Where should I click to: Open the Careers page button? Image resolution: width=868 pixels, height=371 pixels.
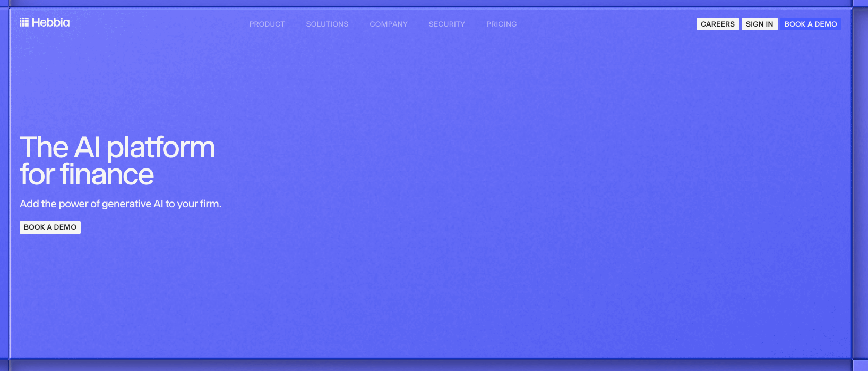tap(717, 24)
